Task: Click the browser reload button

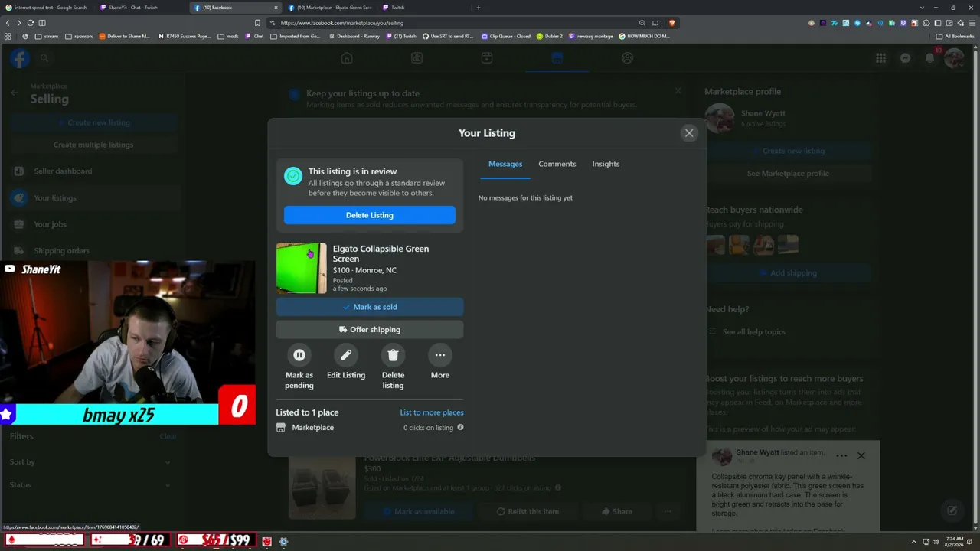Action: [x=30, y=23]
